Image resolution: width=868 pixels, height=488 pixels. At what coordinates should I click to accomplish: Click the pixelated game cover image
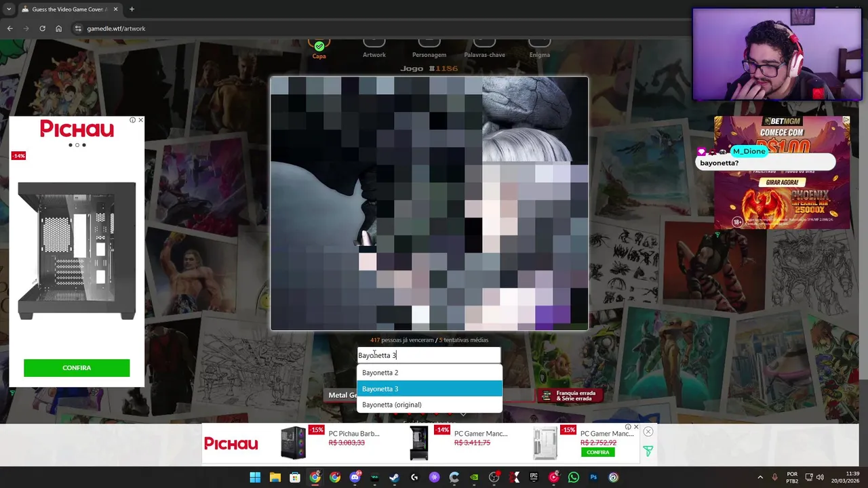429,203
